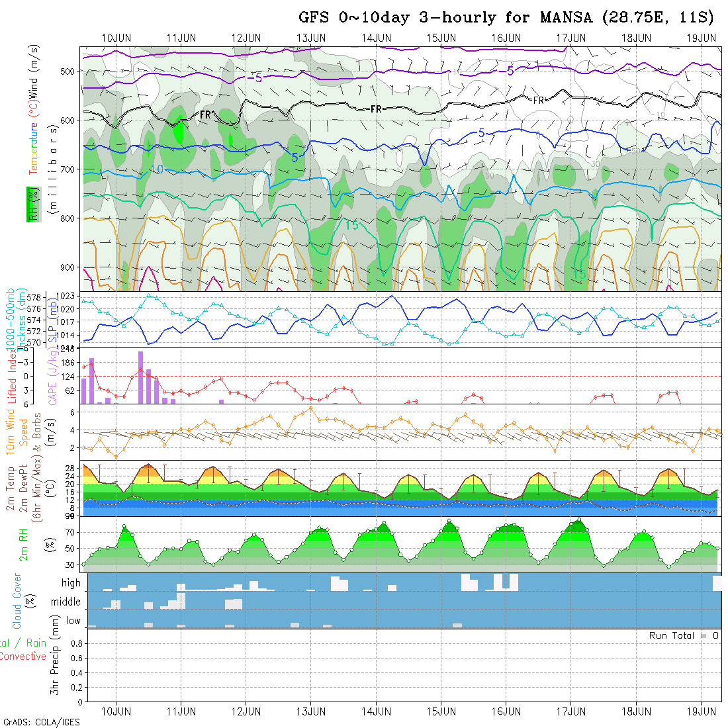Click the 19JUN label on the top axis
This screenshot has height=728, width=728.
coord(701,38)
